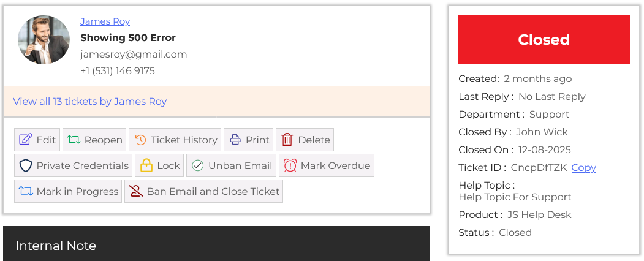Copy the ticket ID CncpDfTZK
644x261 pixels.
[x=583, y=168]
